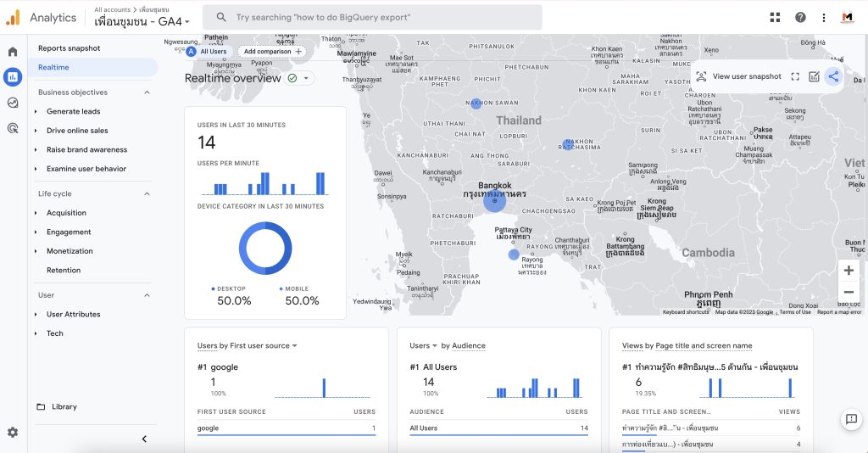
Task: Expand the Monetization item
Action: (36, 251)
